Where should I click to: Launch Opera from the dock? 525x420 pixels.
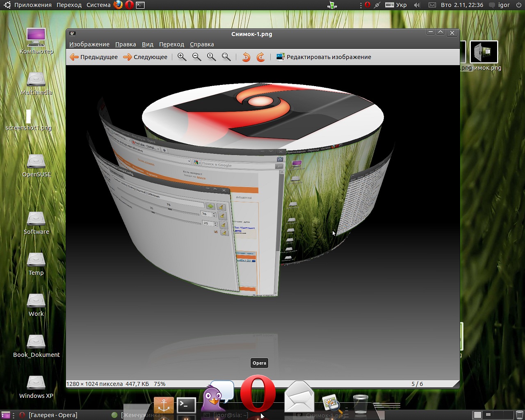tap(258, 395)
